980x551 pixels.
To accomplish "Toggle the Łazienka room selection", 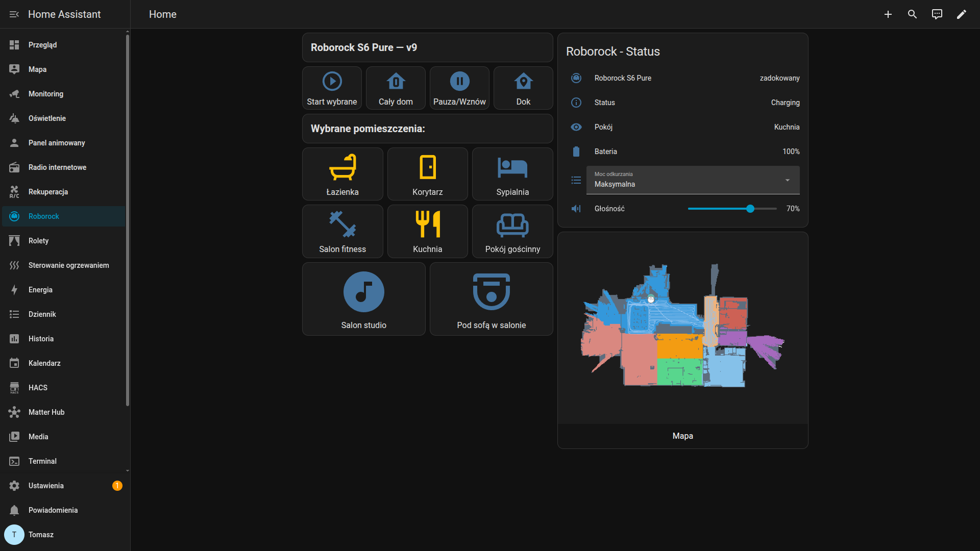I will coord(342,174).
